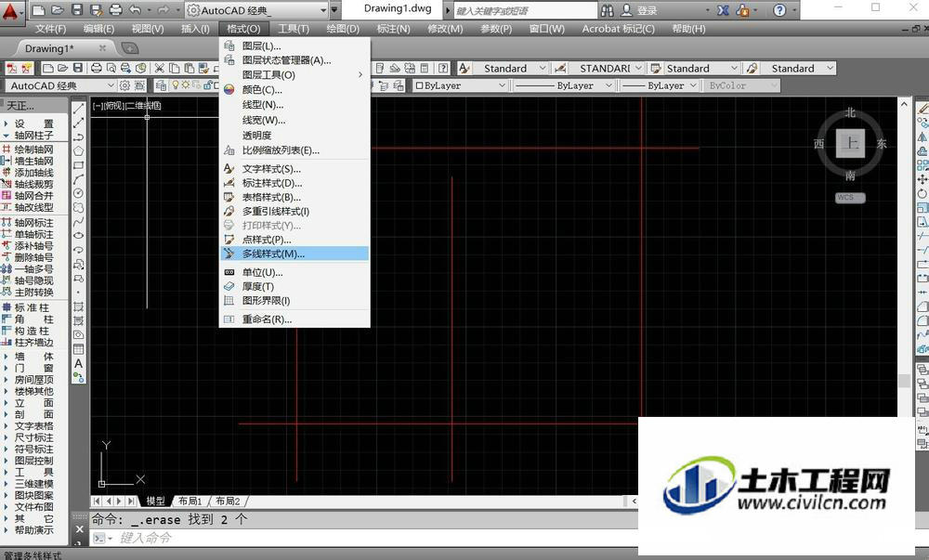Click the New file icon in quick access toolbar
Screen dimensions: 929x560
coord(38,10)
